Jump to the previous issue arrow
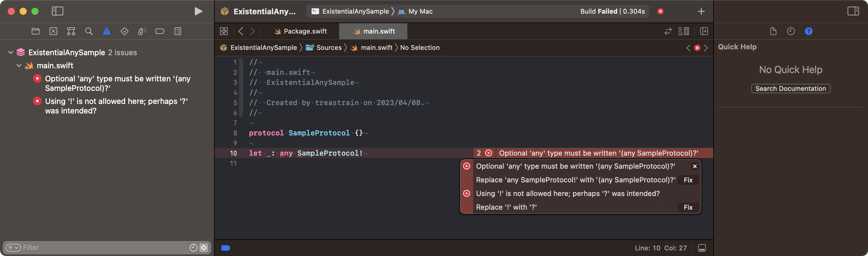Viewport: 868px width, 256px height. point(688,48)
